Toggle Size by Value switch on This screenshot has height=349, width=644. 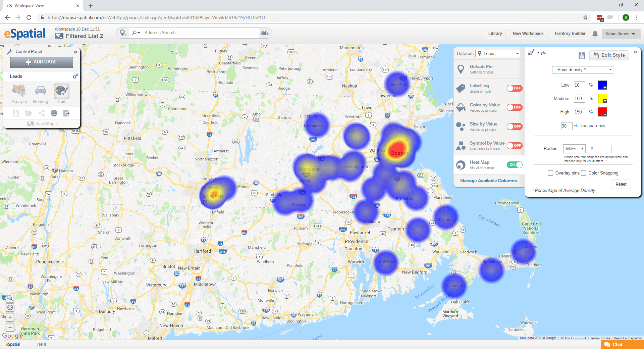click(515, 127)
